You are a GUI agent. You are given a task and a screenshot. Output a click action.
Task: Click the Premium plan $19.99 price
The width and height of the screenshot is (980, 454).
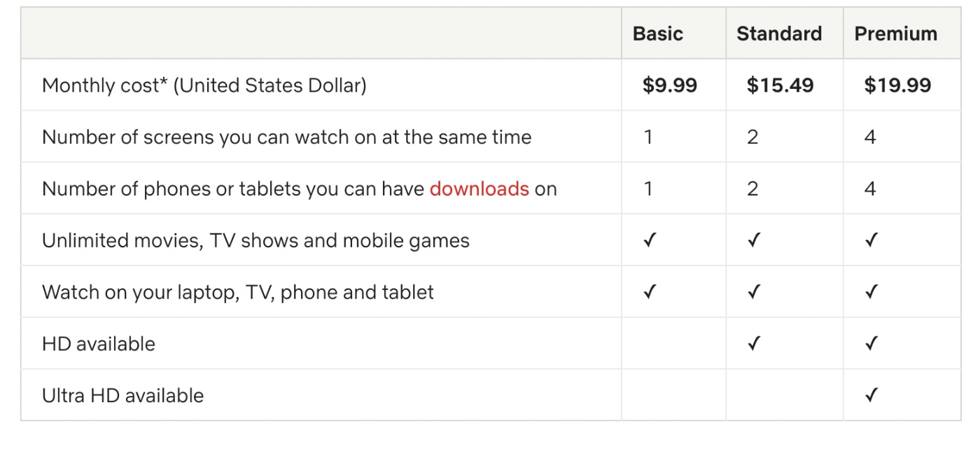tap(897, 85)
